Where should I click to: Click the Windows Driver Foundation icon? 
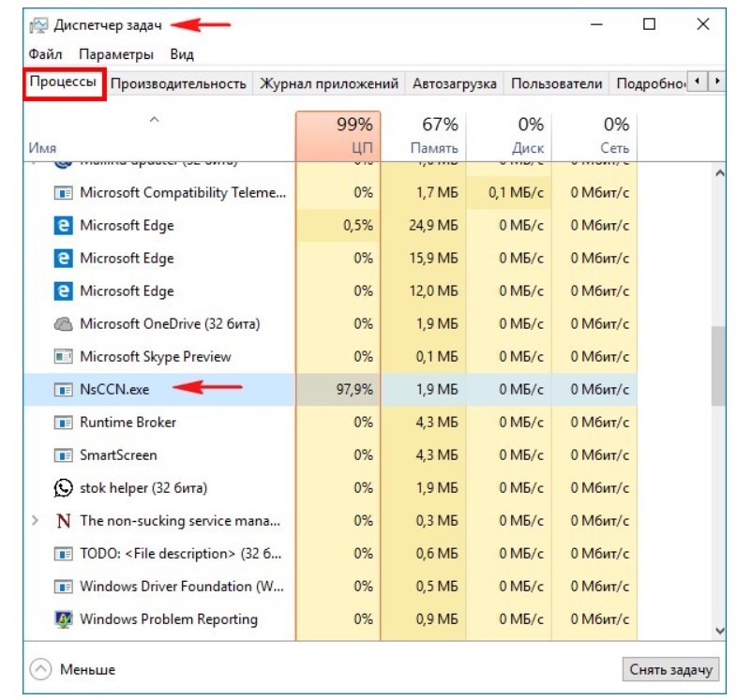(64, 587)
